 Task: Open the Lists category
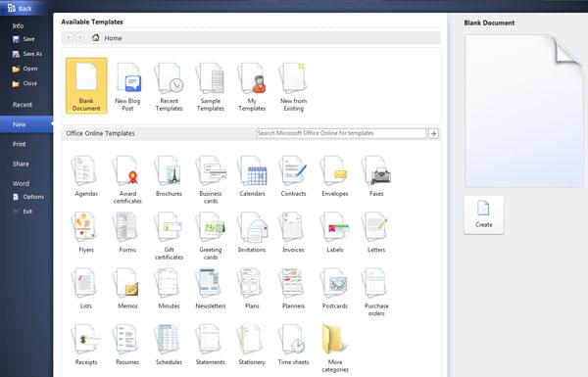tap(86, 289)
